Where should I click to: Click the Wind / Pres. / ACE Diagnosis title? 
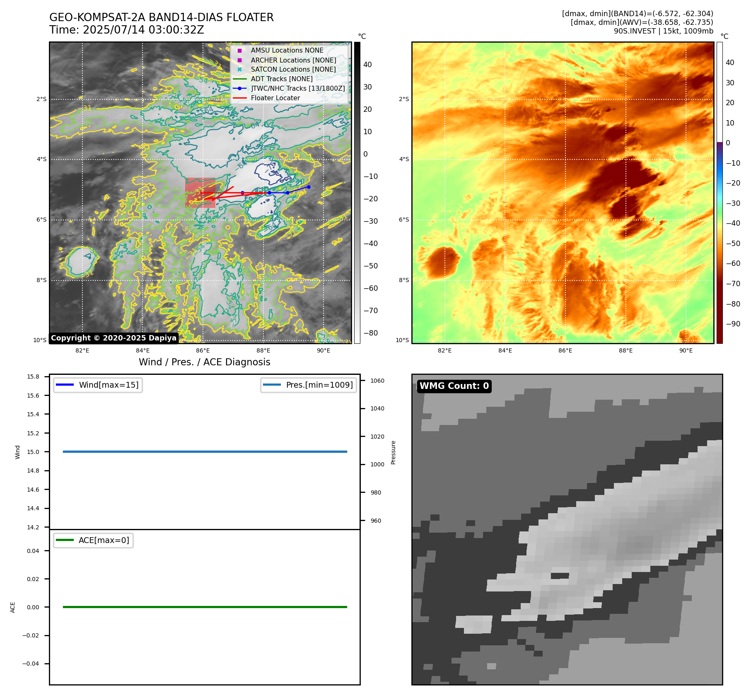(x=205, y=362)
